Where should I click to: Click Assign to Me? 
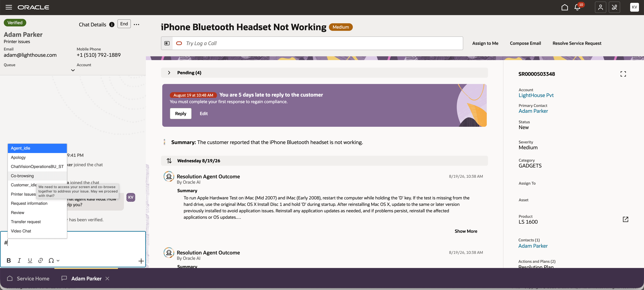tap(485, 43)
